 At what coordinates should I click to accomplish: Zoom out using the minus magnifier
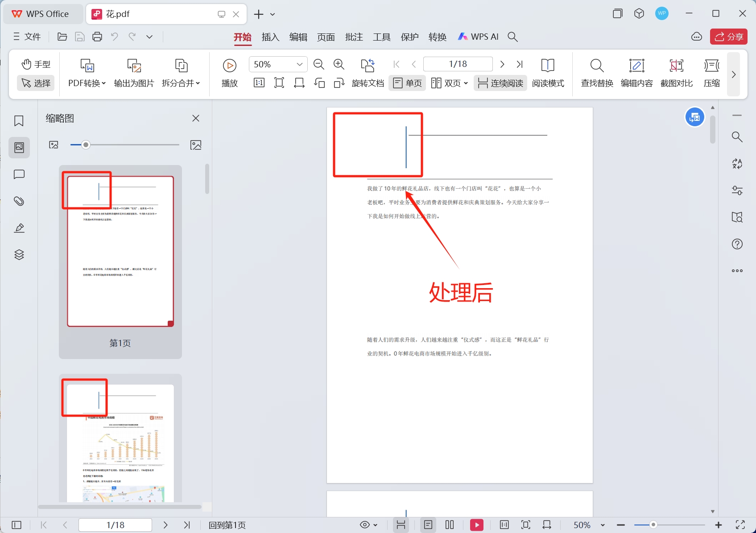click(318, 65)
